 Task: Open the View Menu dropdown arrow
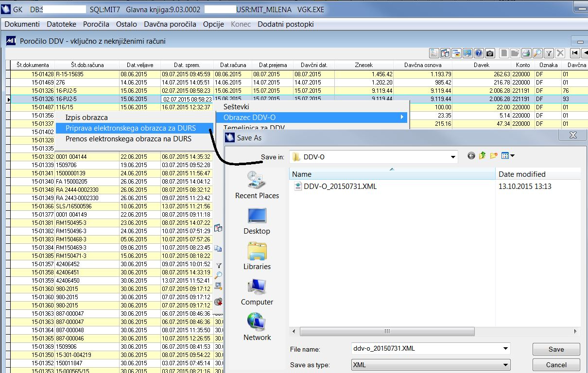(x=512, y=156)
